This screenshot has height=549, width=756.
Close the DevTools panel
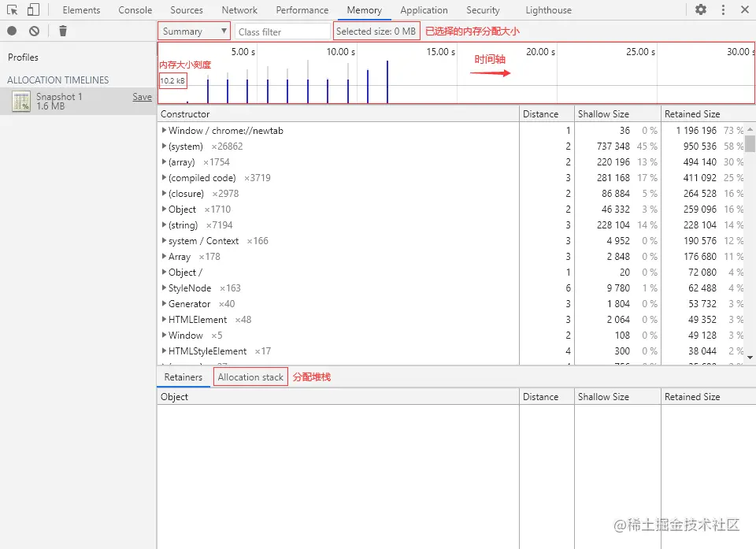pyautogui.click(x=744, y=9)
